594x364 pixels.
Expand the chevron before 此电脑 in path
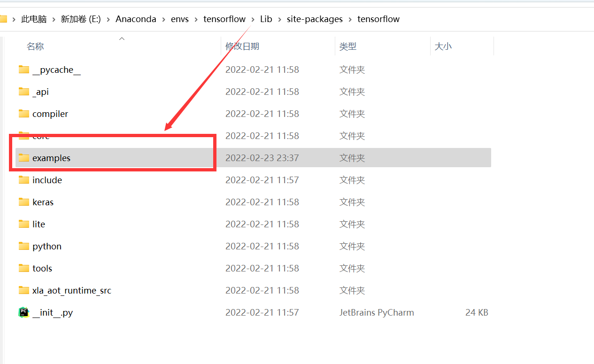pyautogui.click(x=14, y=19)
